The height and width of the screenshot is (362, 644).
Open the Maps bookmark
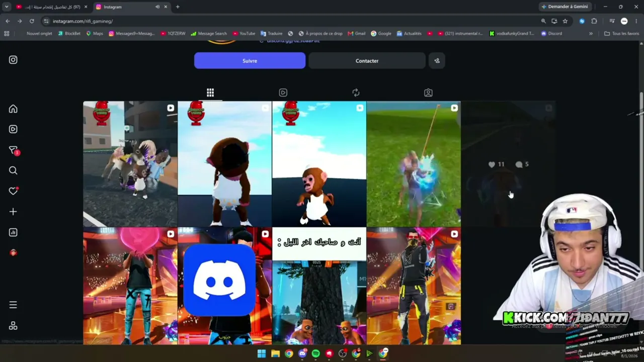[95, 34]
